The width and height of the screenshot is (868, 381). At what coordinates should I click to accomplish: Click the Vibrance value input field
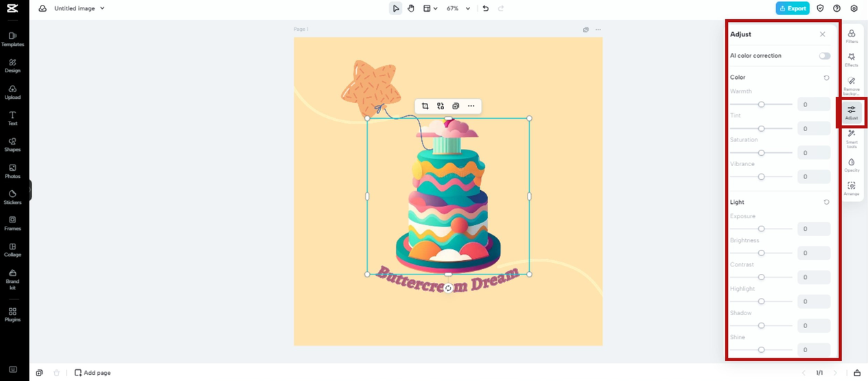point(814,176)
